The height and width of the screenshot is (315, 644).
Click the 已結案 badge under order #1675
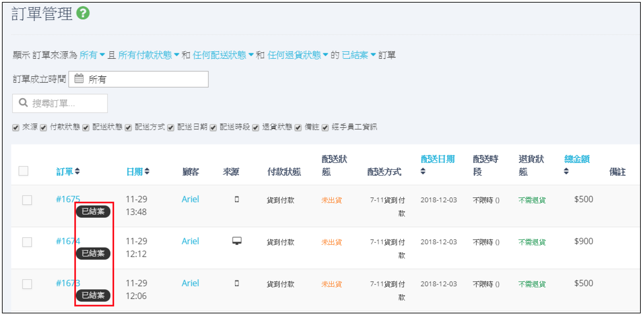[93, 211]
